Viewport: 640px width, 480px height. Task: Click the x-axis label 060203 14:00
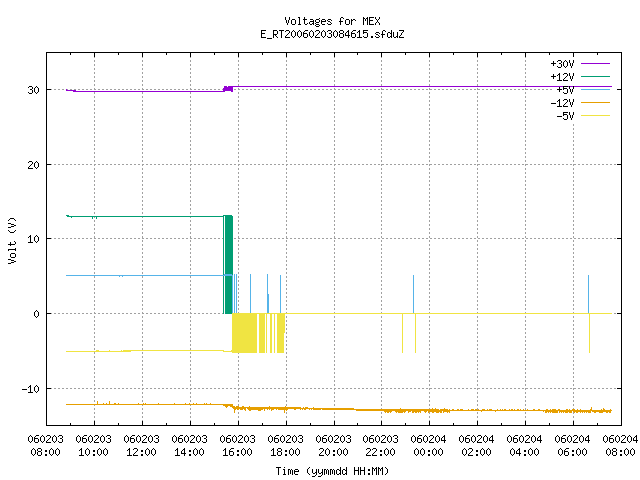[189, 446]
